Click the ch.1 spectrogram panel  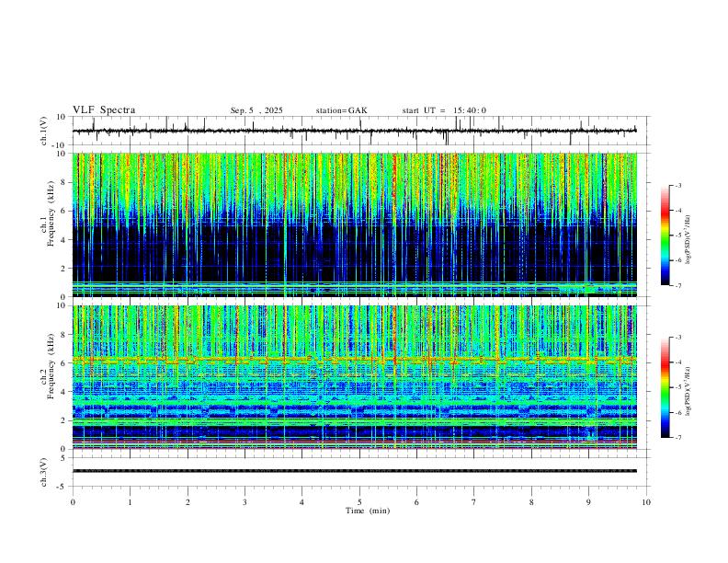point(355,224)
